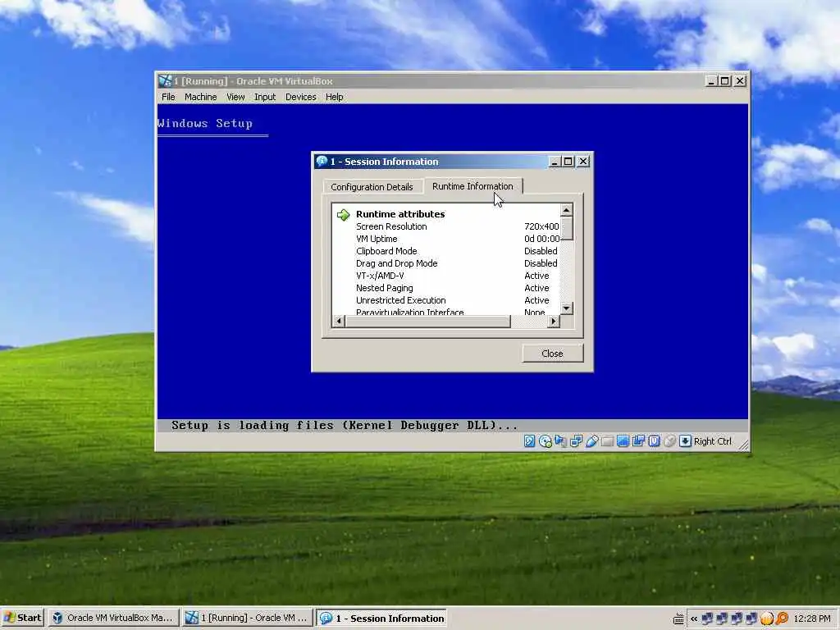
Task: Close the Session Information dialog with X
Action: pyautogui.click(x=583, y=162)
